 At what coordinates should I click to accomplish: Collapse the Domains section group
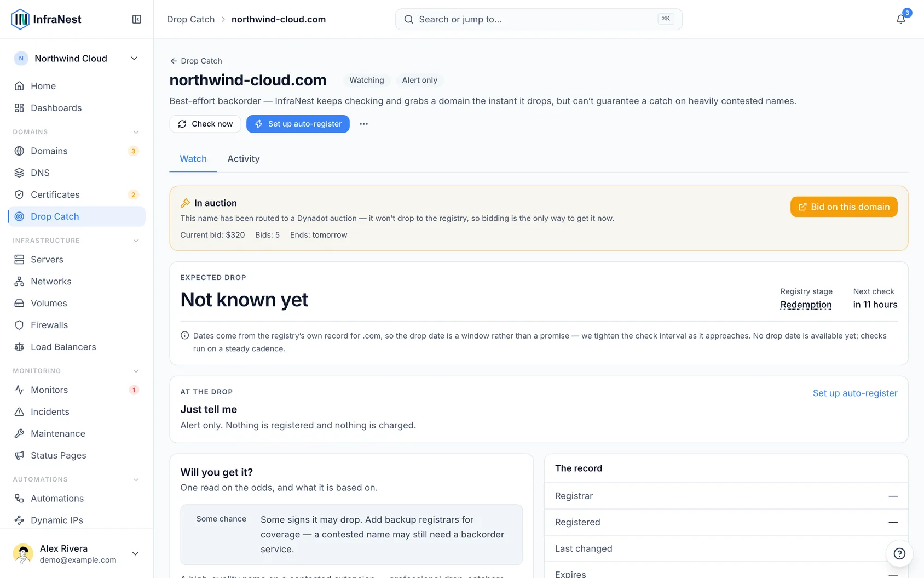point(136,132)
